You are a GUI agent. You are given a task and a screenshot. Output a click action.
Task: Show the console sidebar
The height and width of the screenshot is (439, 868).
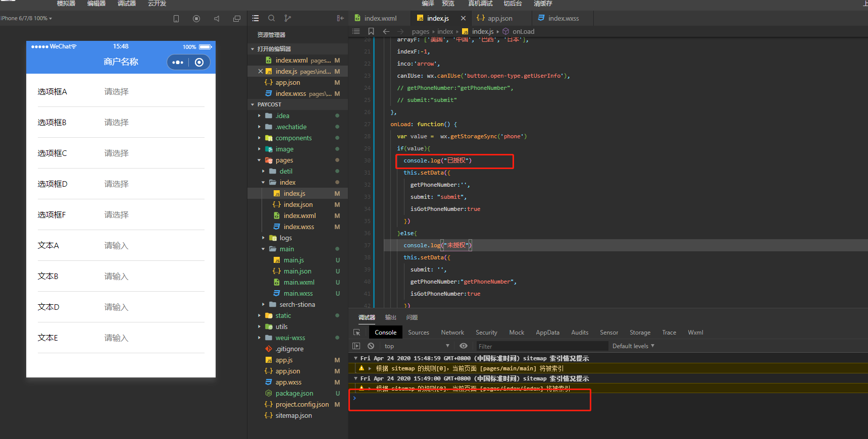pyautogui.click(x=356, y=346)
